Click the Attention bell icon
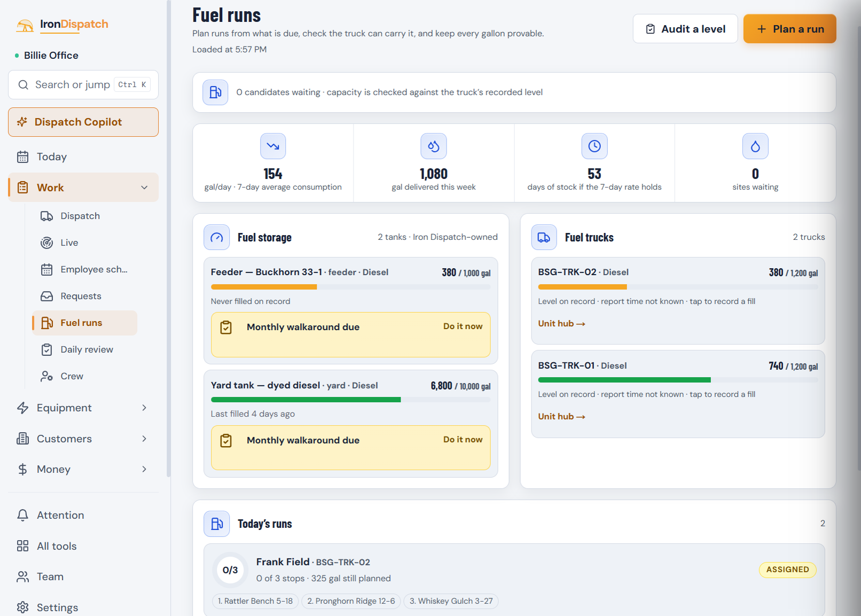This screenshot has width=861, height=616. click(x=22, y=515)
